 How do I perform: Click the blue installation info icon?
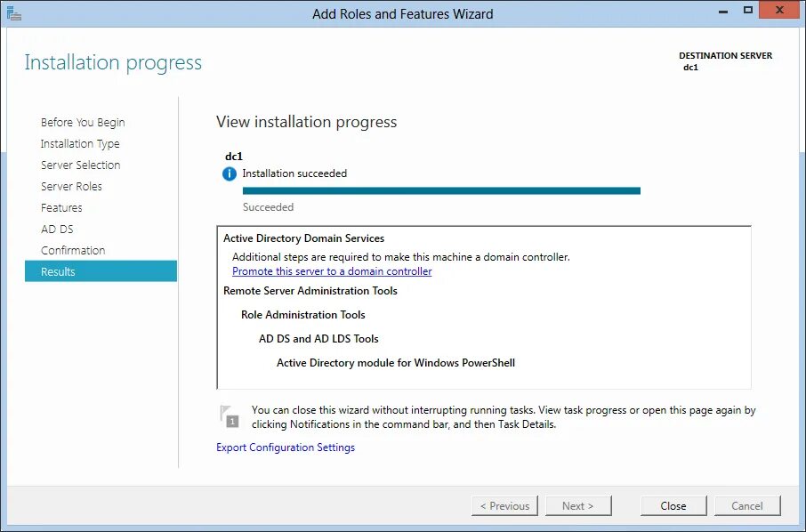(230, 173)
